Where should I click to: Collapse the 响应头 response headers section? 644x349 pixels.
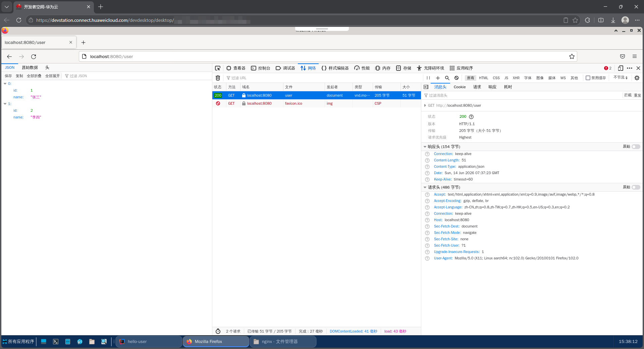(x=425, y=147)
